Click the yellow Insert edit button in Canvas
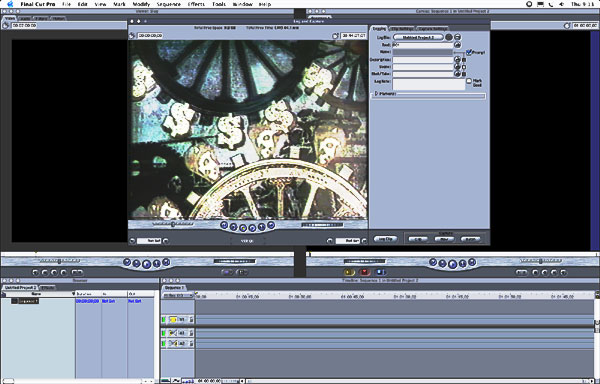This screenshot has height=384, width=600. point(349,272)
